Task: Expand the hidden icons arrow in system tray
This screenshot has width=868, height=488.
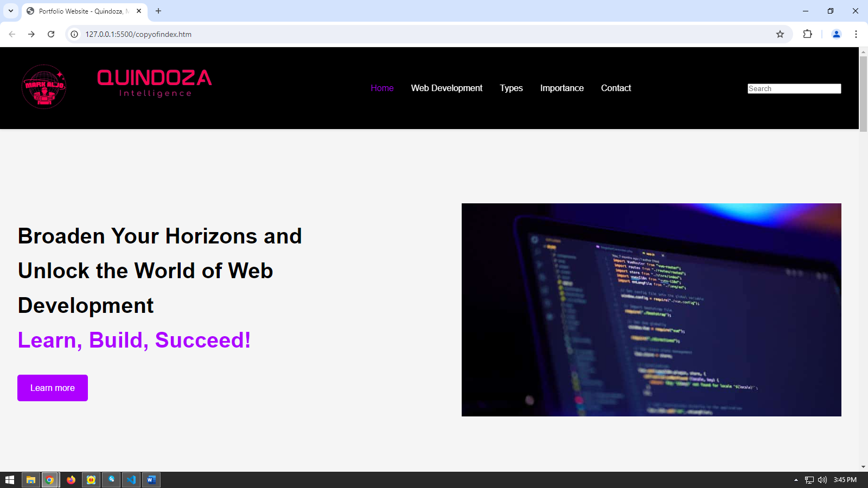Action: [x=797, y=479]
